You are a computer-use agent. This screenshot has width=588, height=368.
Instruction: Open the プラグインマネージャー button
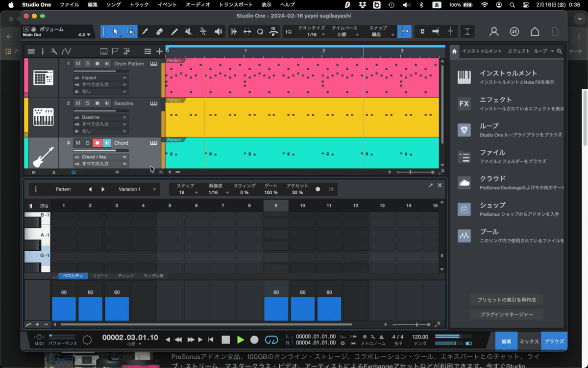506,315
